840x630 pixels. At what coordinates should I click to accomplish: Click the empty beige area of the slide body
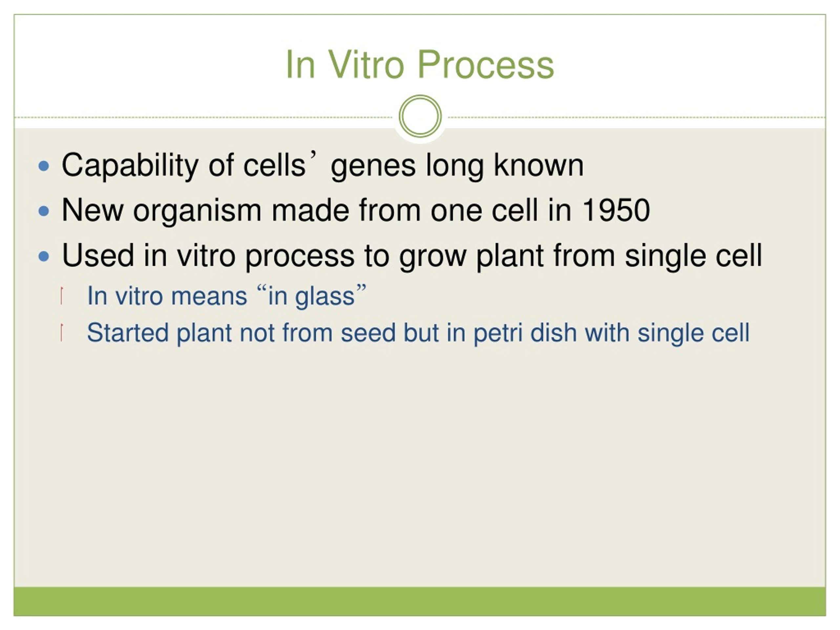pos(420,467)
